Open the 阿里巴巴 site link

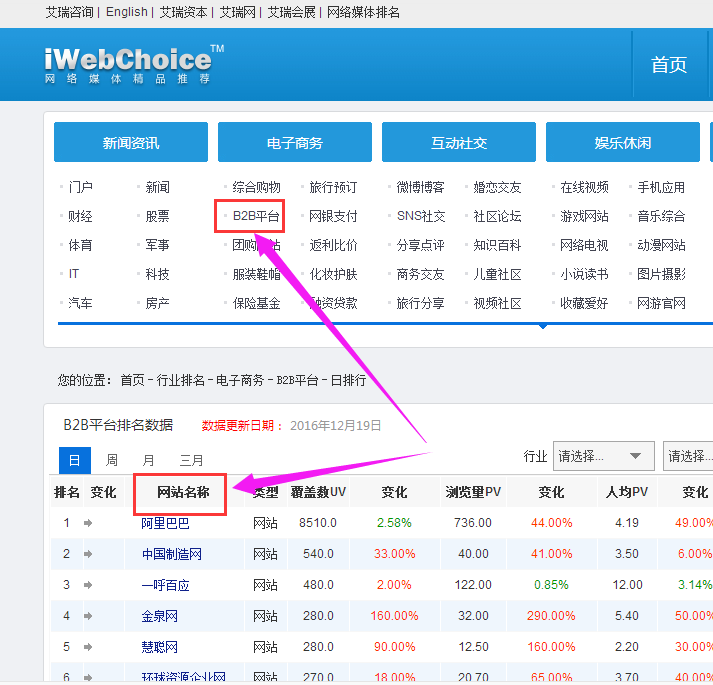(x=165, y=523)
